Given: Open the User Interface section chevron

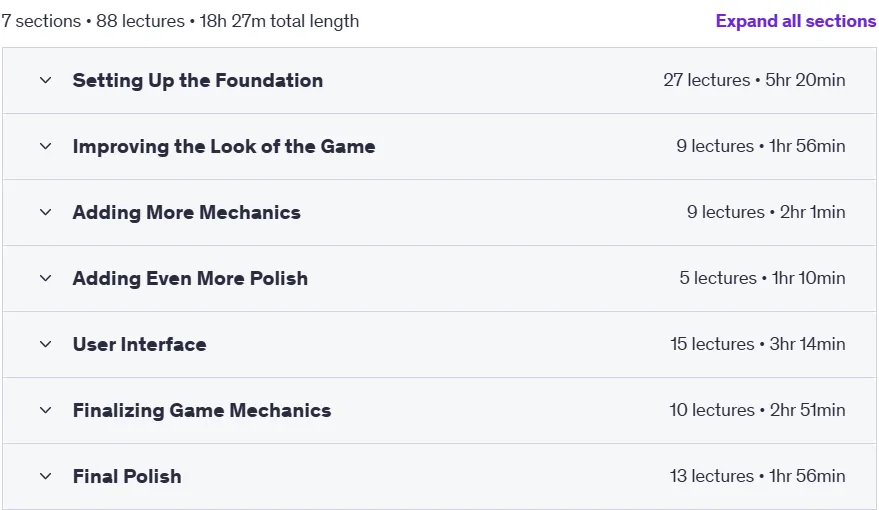Looking at the screenshot, I should coord(45,344).
